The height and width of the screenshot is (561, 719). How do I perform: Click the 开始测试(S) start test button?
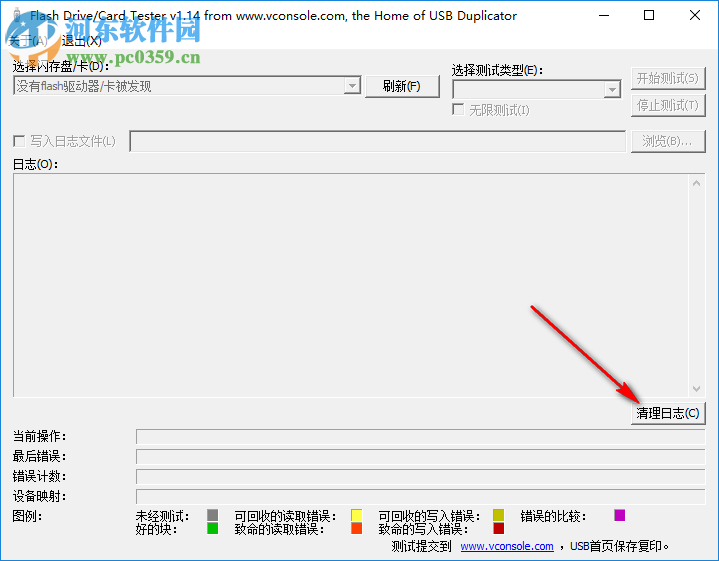coord(668,78)
